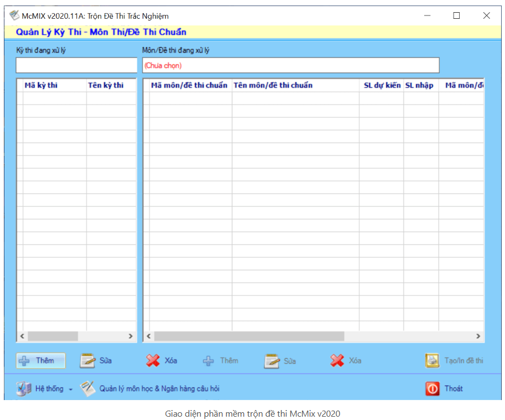Select the Môn/Đề thi đang xử lý field
The image size is (505, 420).
pyautogui.click(x=290, y=65)
